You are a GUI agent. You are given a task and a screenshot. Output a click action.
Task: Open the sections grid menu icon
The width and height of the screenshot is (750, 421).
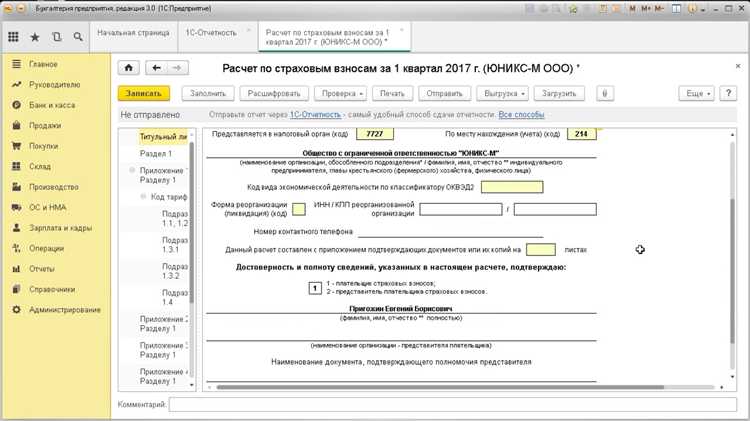tap(13, 36)
